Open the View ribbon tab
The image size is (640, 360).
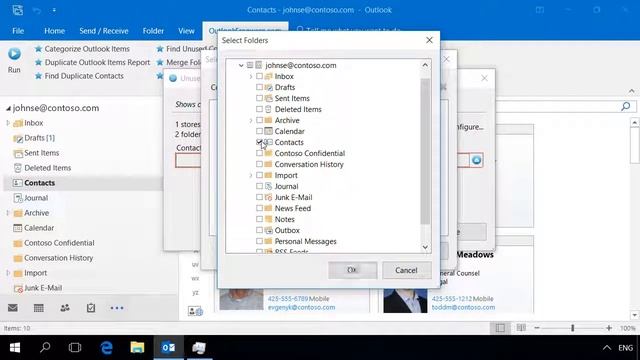186,31
